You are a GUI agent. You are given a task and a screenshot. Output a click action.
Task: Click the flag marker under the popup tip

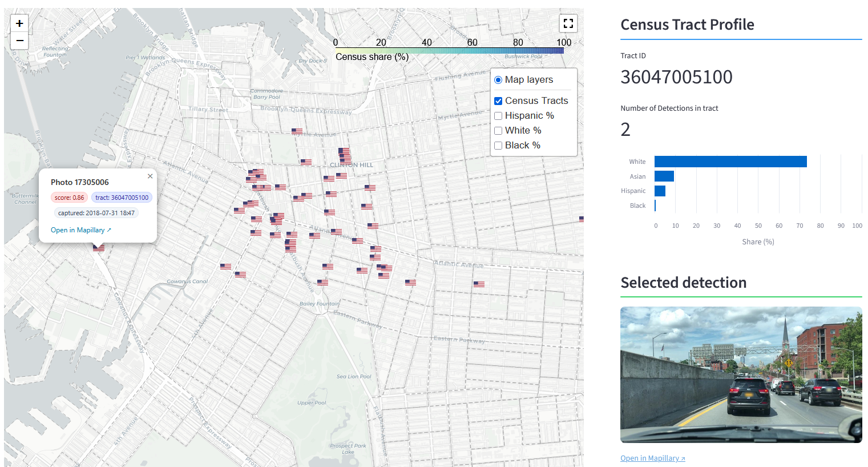coord(99,248)
